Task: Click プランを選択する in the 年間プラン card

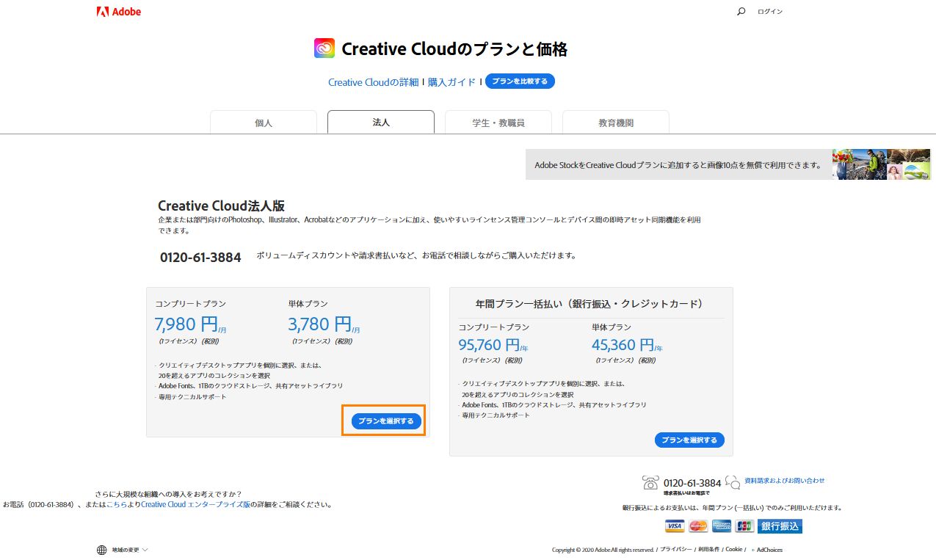Action: tap(689, 440)
